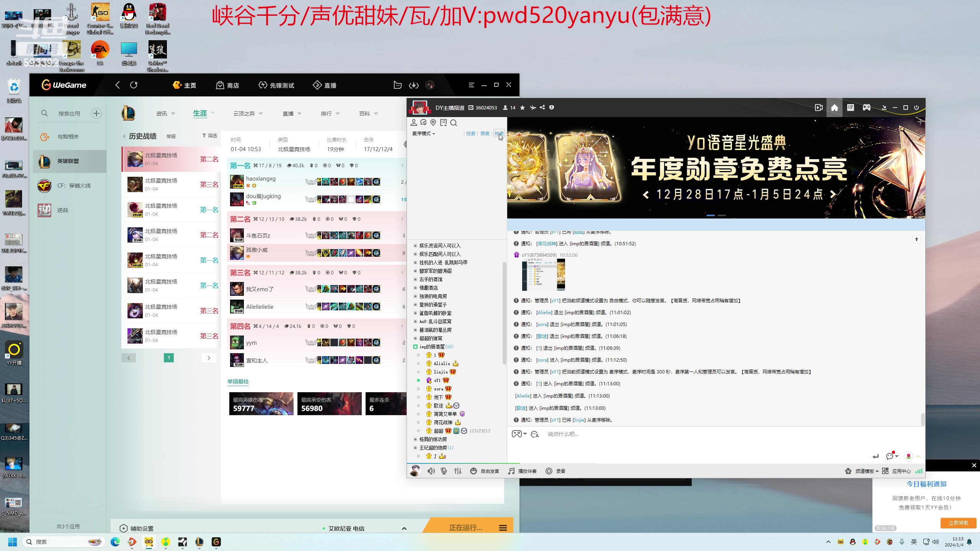Open WeGame 主页 tab
This screenshot has height=551, width=980.
pyautogui.click(x=185, y=85)
